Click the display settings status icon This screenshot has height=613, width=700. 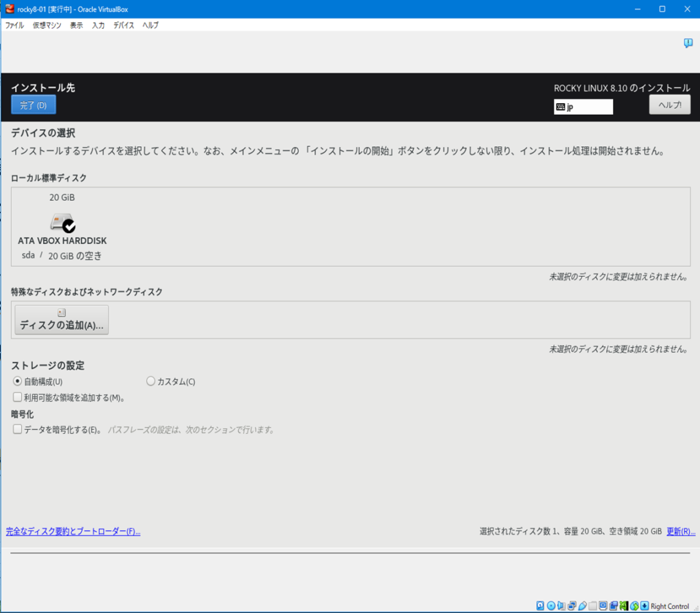click(603, 605)
